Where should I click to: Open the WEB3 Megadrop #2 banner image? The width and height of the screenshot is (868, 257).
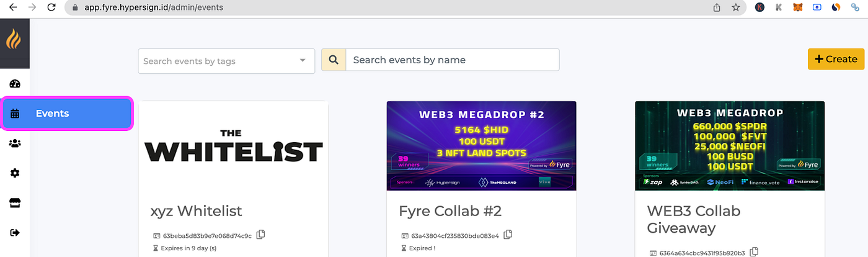(482, 146)
